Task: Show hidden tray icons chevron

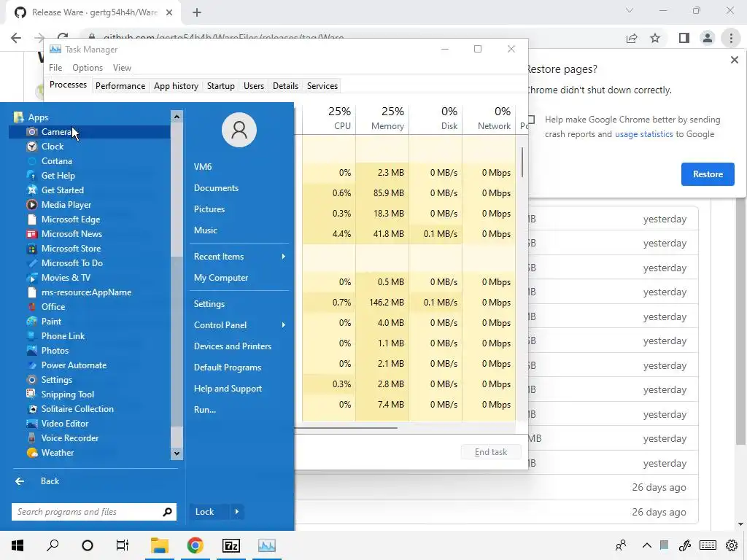Action: click(x=646, y=545)
